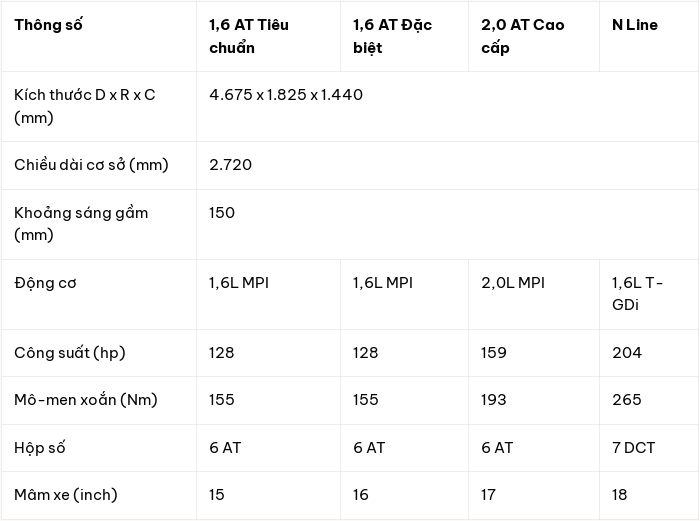700x521 pixels.
Task: Select the dimensions value 4.675 x 1.825 x 1.440
Action: coord(286,95)
